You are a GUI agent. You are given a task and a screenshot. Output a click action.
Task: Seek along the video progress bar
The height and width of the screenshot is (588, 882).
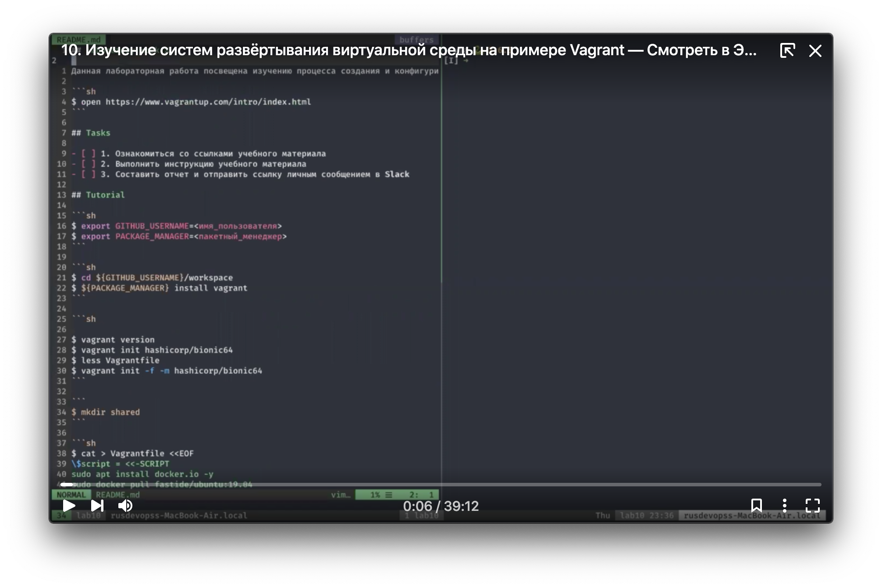point(441,484)
